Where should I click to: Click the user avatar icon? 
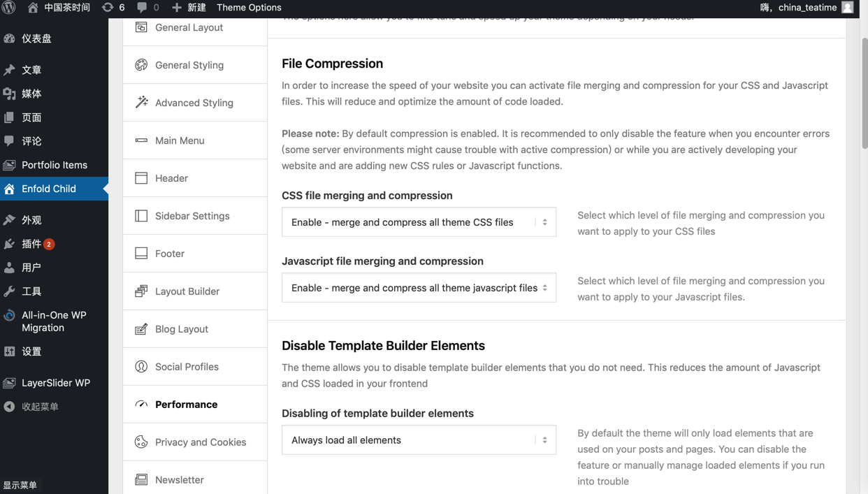click(848, 8)
